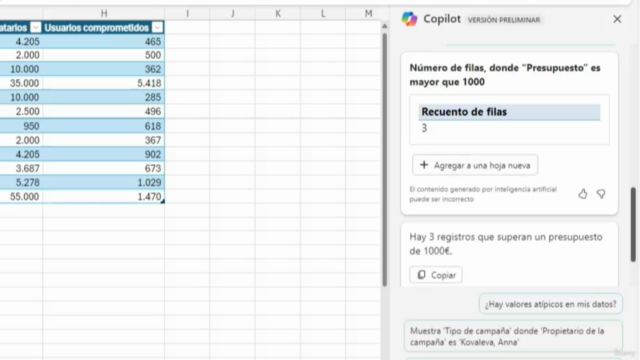This screenshot has width=640, height=360.
Task: Select cell with value 618
Action: coord(104,126)
